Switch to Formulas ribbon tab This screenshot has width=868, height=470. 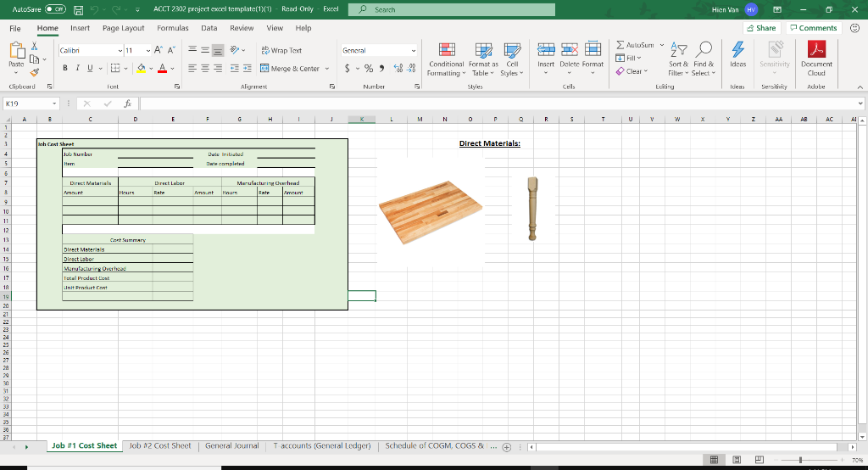coord(173,28)
